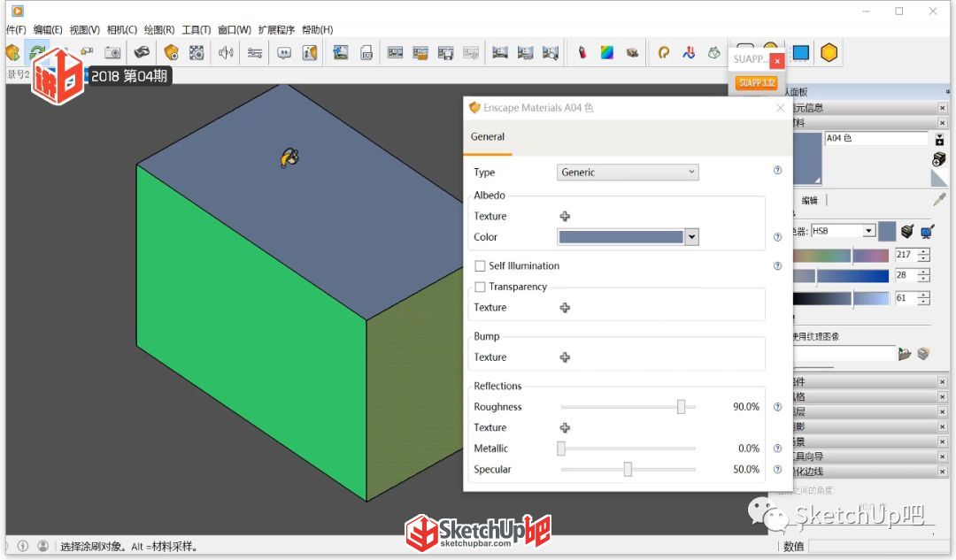Enable Self Illumination checkbox
The height and width of the screenshot is (560, 956).
click(x=480, y=266)
